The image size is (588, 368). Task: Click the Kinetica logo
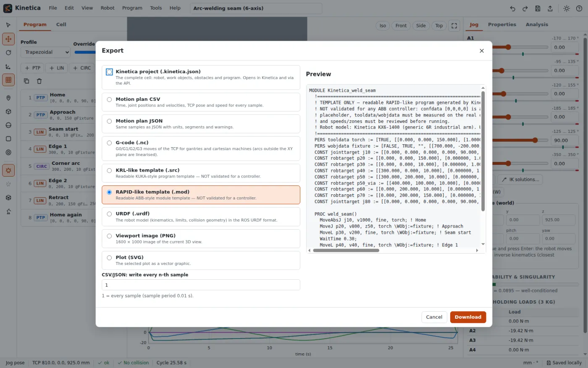point(8,8)
